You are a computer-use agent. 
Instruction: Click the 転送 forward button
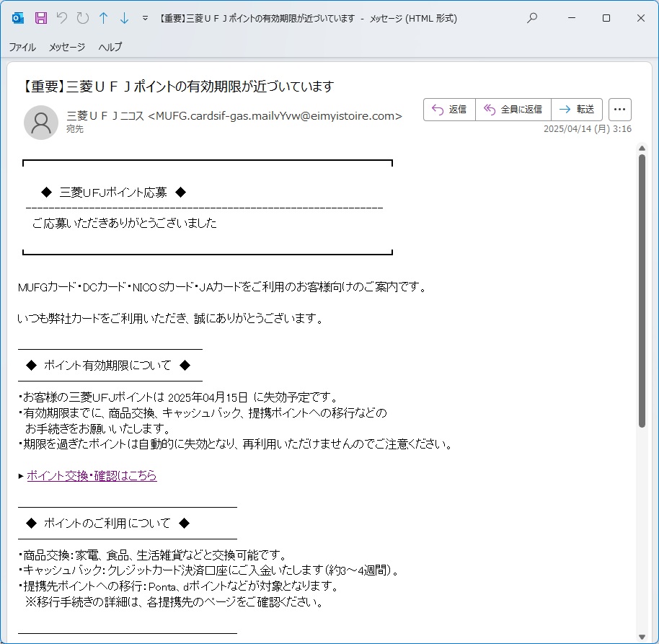click(577, 110)
